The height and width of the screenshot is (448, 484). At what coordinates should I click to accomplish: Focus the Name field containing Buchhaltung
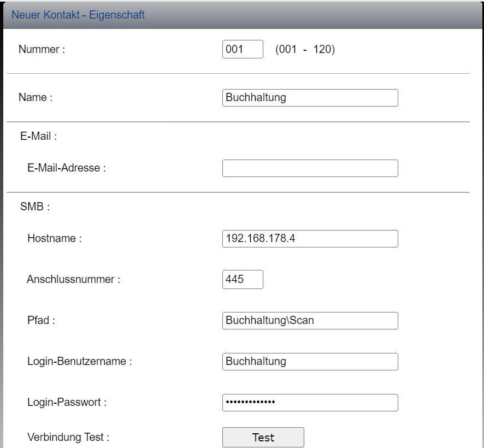310,98
